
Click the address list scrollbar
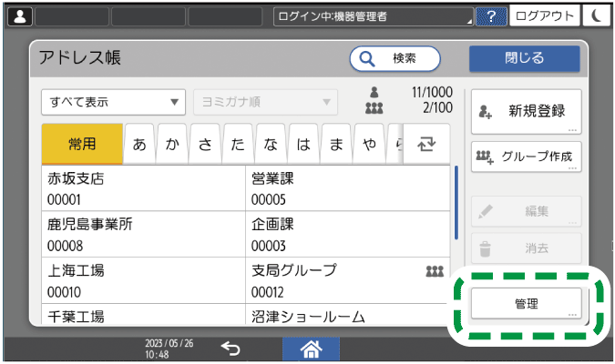pyautogui.click(x=456, y=203)
